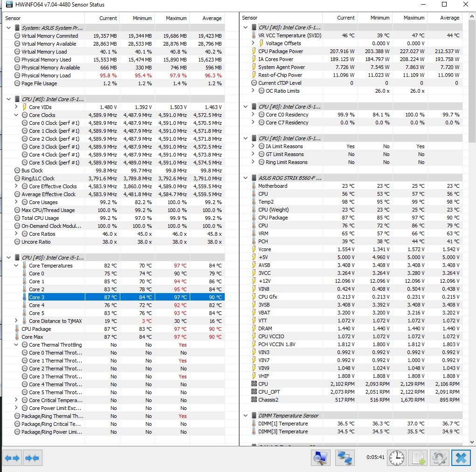
Task: Collapse the DIMM Temperature Sensor group
Action: point(245,415)
